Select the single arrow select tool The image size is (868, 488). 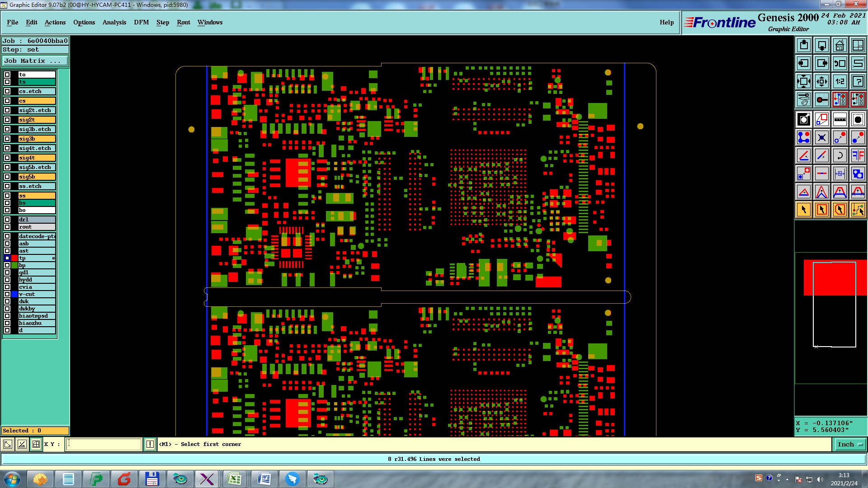point(804,210)
